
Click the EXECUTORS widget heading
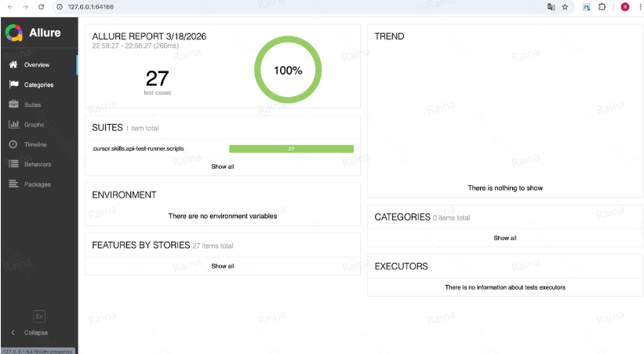coord(401,266)
